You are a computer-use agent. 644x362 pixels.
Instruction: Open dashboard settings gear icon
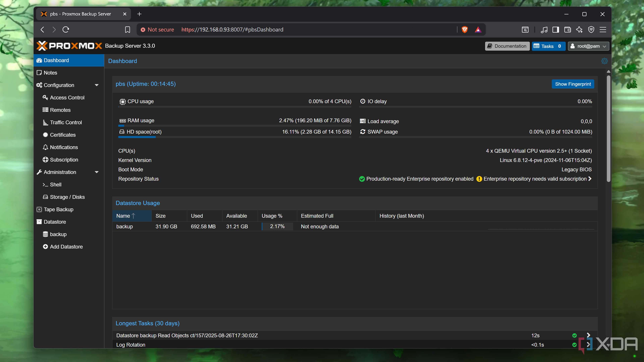coord(604,61)
